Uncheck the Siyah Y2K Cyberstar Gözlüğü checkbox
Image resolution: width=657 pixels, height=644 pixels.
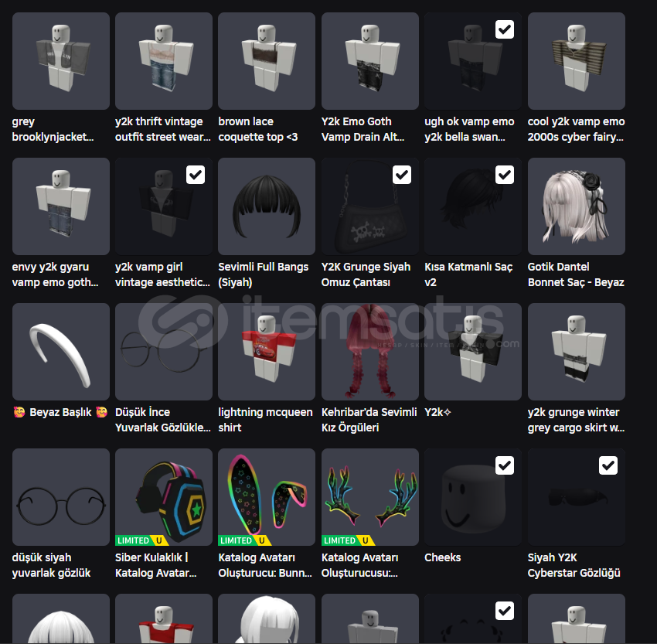608,465
